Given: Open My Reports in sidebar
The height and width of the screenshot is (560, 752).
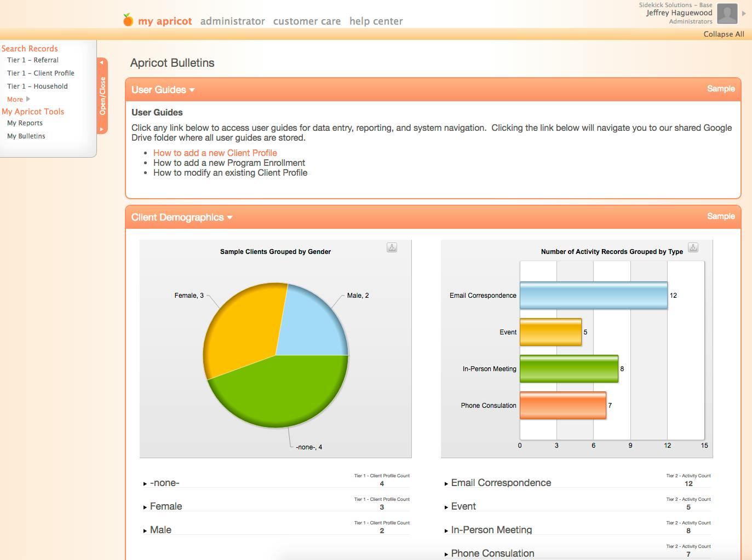Looking at the screenshot, I should (25, 123).
